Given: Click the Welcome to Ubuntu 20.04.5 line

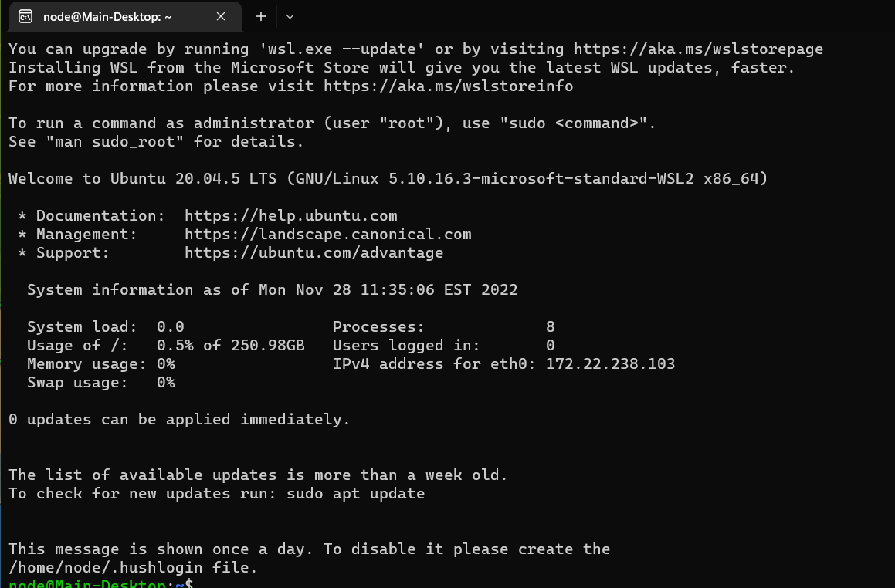Looking at the screenshot, I should tap(388, 178).
